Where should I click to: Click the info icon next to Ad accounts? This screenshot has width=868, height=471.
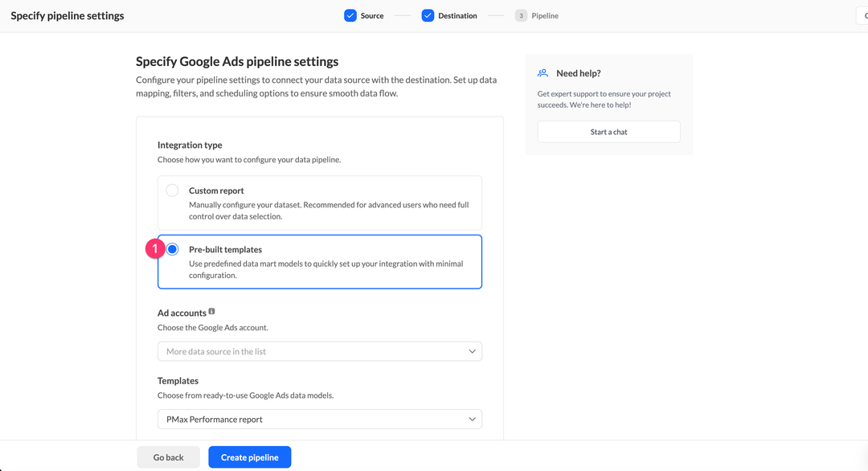(211, 311)
